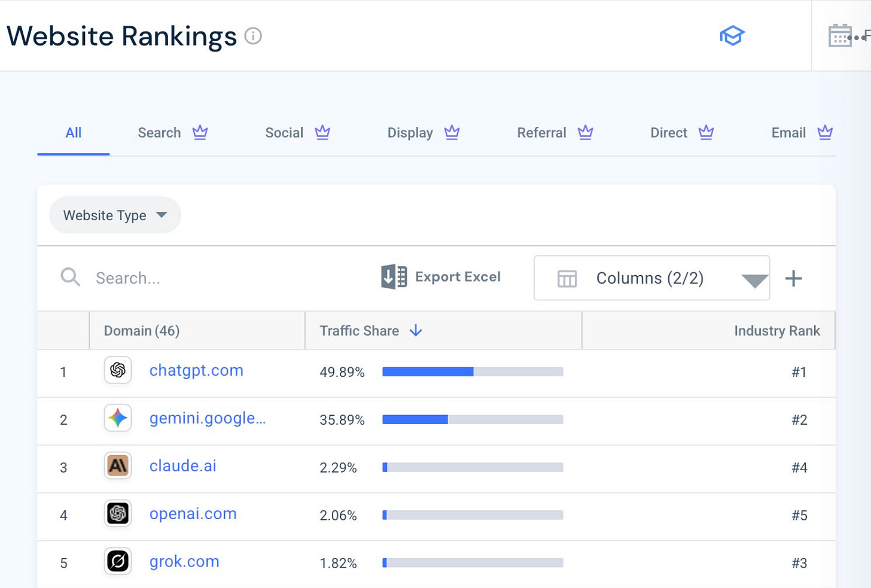Click the gemini.google traffic share bar
Image resolution: width=871 pixels, height=588 pixels.
[x=473, y=420]
